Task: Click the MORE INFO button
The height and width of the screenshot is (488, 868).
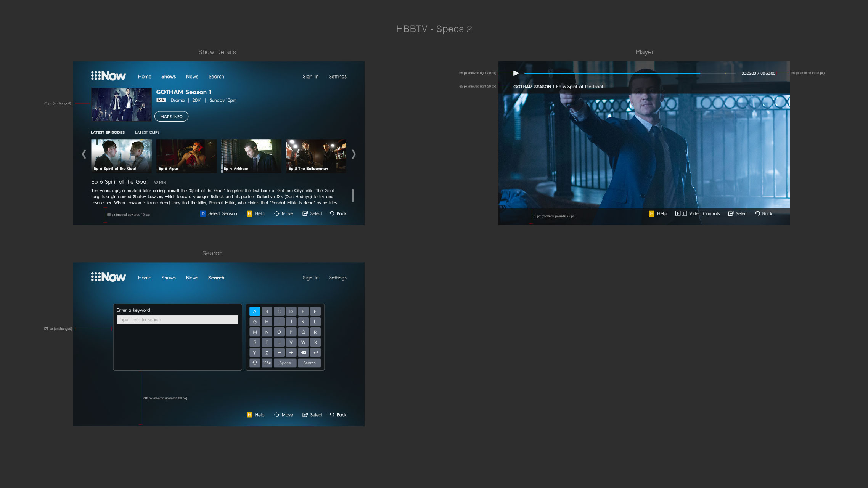Action: tap(171, 117)
